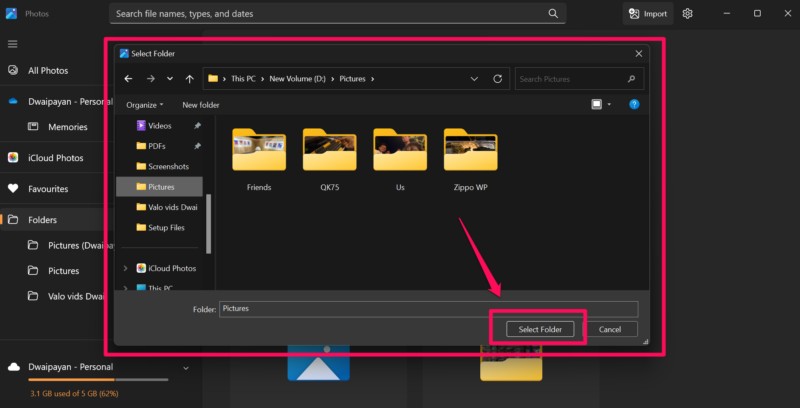The image size is (800, 408).
Task: Confirm with the Select Folder button
Action: pos(539,329)
